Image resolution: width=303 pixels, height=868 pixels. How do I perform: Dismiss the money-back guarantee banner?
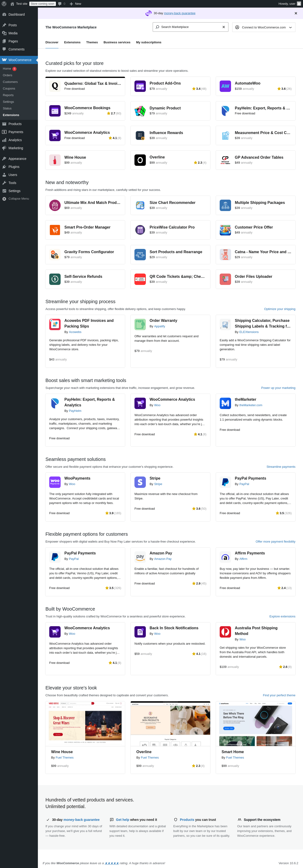click(296, 13)
